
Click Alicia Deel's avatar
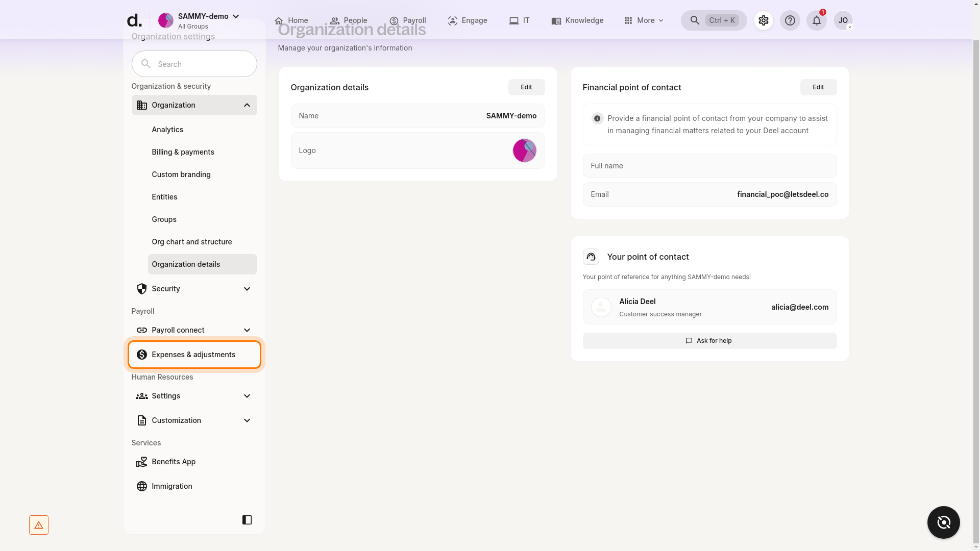601,307
